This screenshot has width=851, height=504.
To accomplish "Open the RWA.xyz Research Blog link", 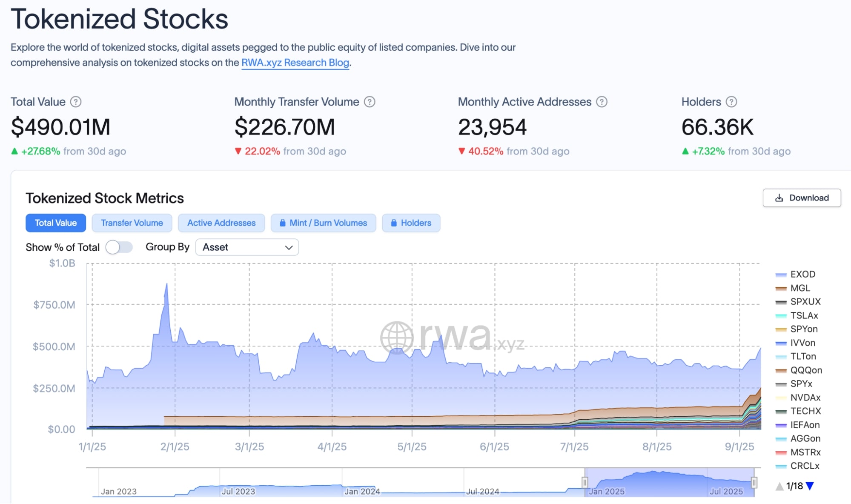I will click(295, 63).
